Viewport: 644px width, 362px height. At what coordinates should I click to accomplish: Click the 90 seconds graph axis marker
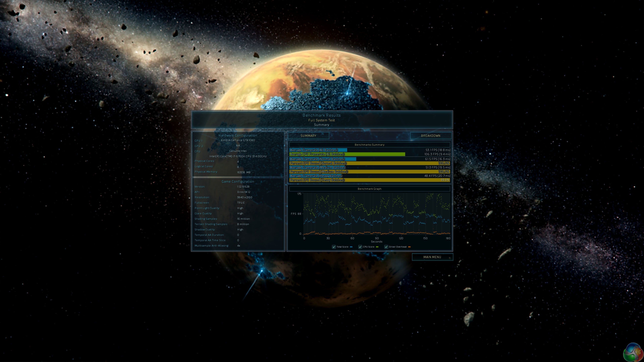pyautogui.click(x=377, y=238)
